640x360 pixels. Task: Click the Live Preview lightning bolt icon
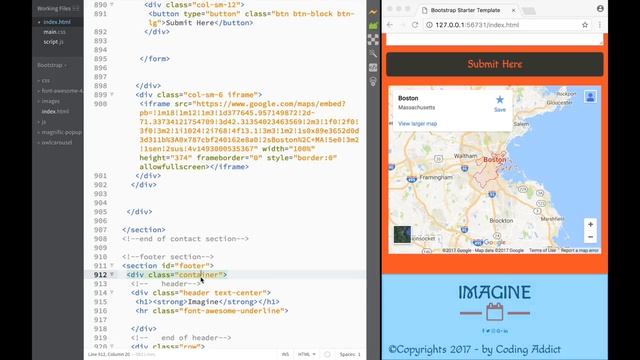coord(373,12)
